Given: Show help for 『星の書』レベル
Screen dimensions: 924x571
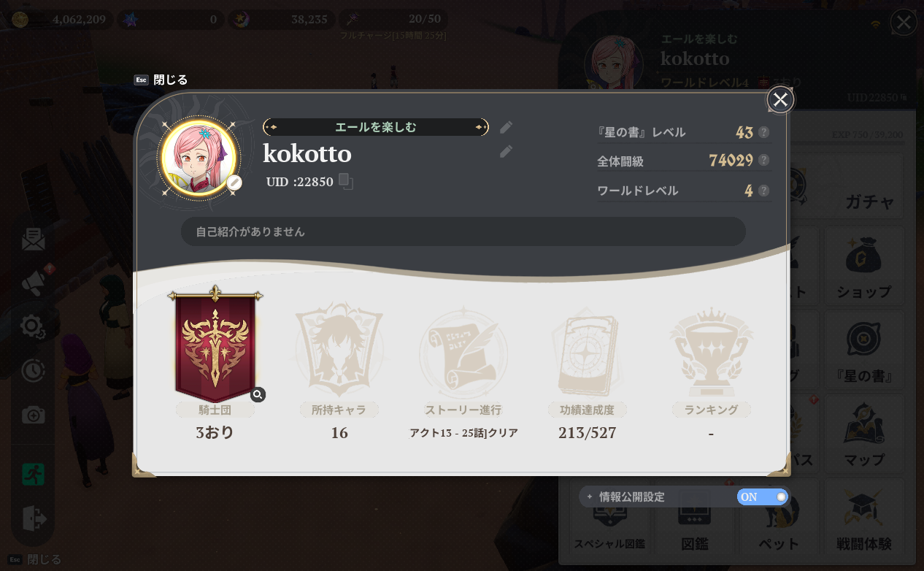Looking at the screenshot, I should [763, 132].
